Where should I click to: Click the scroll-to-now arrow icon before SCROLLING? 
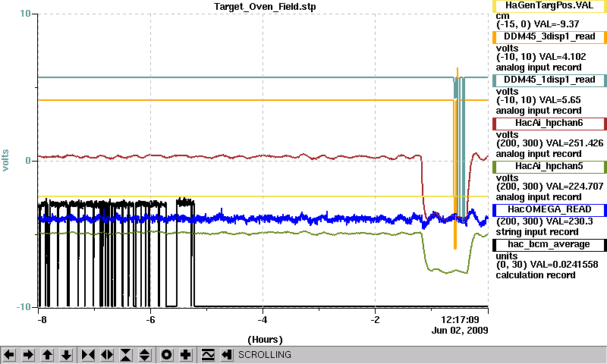[x=227, y=355]
